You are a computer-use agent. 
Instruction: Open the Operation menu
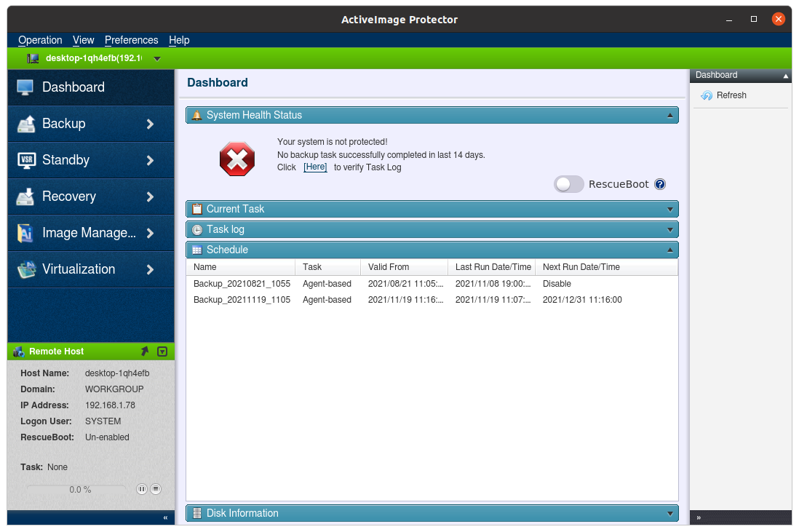(40, 40)
